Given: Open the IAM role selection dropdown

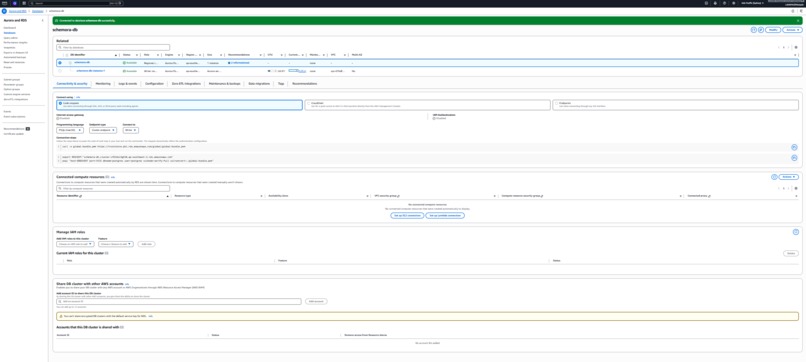Looking at the screenshot, I should coord(76,244).
